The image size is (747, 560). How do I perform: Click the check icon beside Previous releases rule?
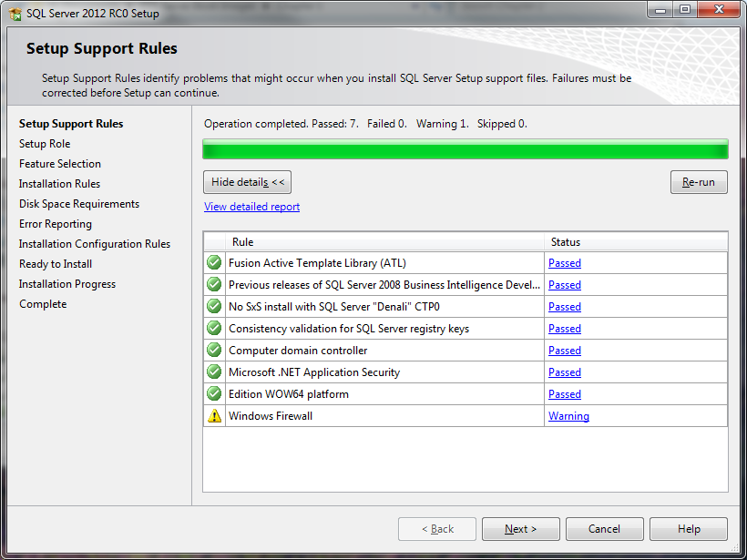click(x=214, y=284)
